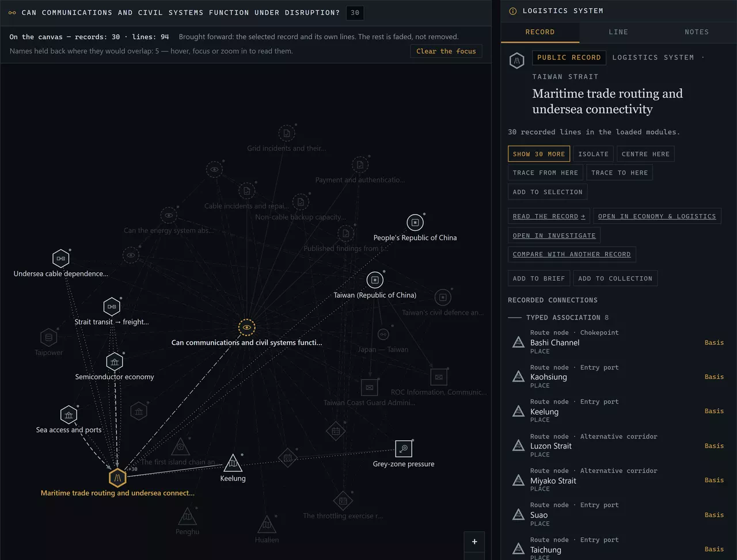Switch to the Line tab
Image resolution: width=737 pixels, height=560 pixels.
[618, 32]
